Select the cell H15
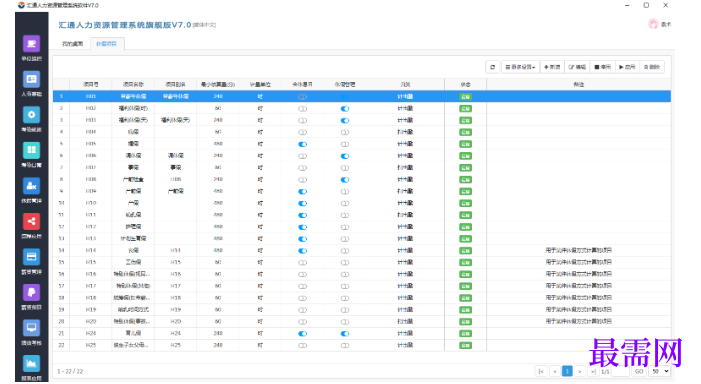 91,262
